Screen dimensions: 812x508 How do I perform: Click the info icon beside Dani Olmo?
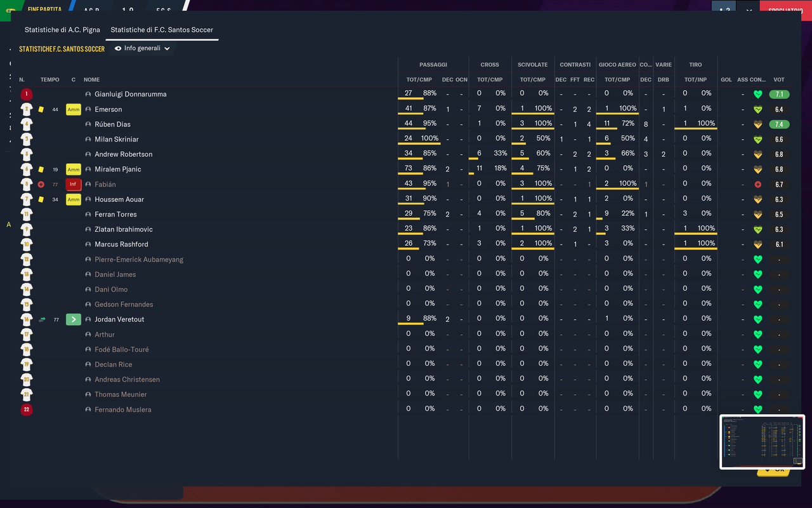89,290
